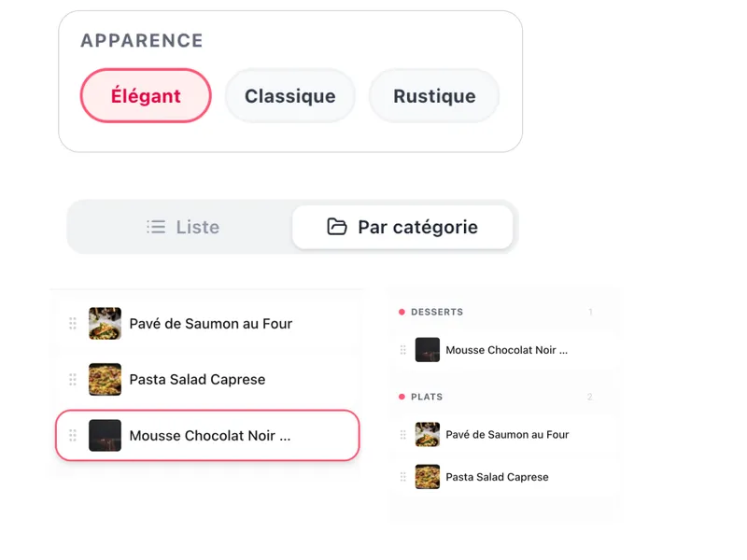Switch to the Par catégorie tab
The image size is (747, 560).
[402, 227]
